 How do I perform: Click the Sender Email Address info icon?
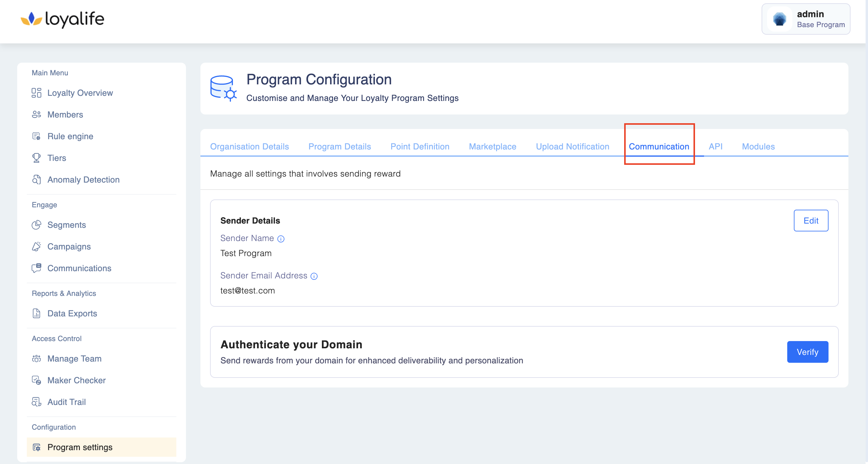coord(314,276)
